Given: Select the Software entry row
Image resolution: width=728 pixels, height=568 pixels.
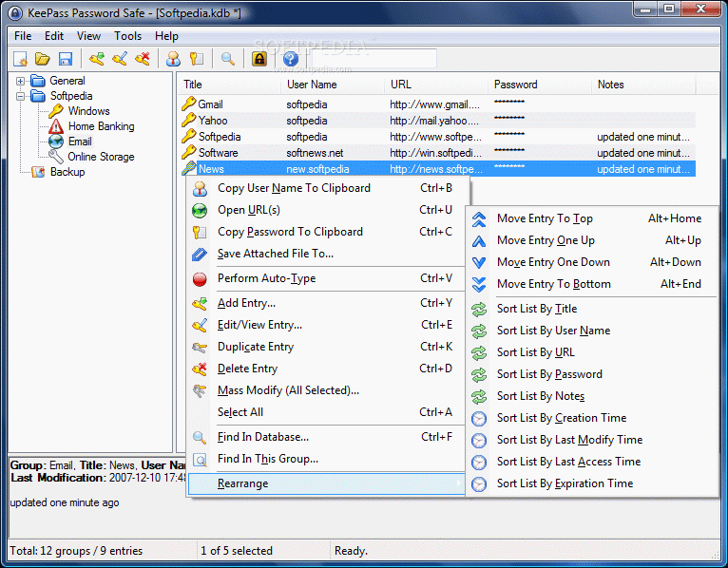Looking at the screenshot, I should pos(437,153).
